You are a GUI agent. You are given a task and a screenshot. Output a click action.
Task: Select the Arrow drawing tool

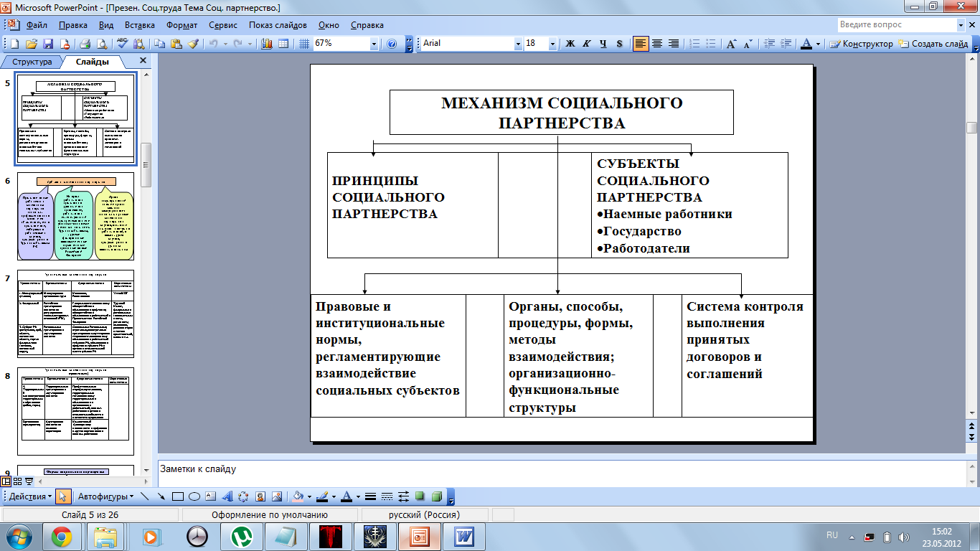tap(161, 496)
